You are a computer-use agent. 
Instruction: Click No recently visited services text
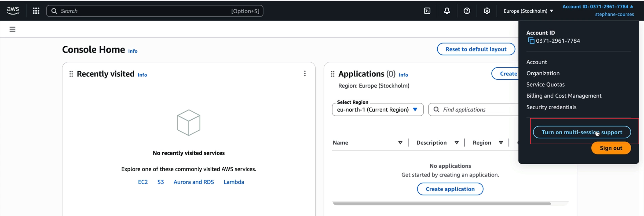point(189,153)
